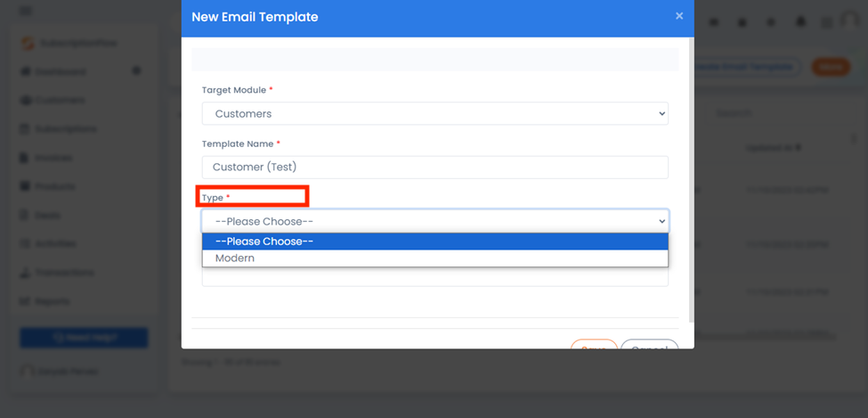Click the Need Help button
Screen dimensions: 868x418
click(84, 338)
